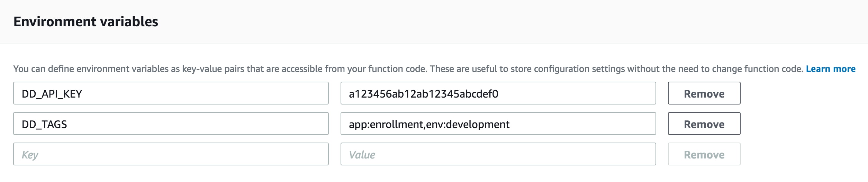This screenshot has width=868, height=182.
Task: Focus the new variable Key input
Action: [x=171, y=154]
